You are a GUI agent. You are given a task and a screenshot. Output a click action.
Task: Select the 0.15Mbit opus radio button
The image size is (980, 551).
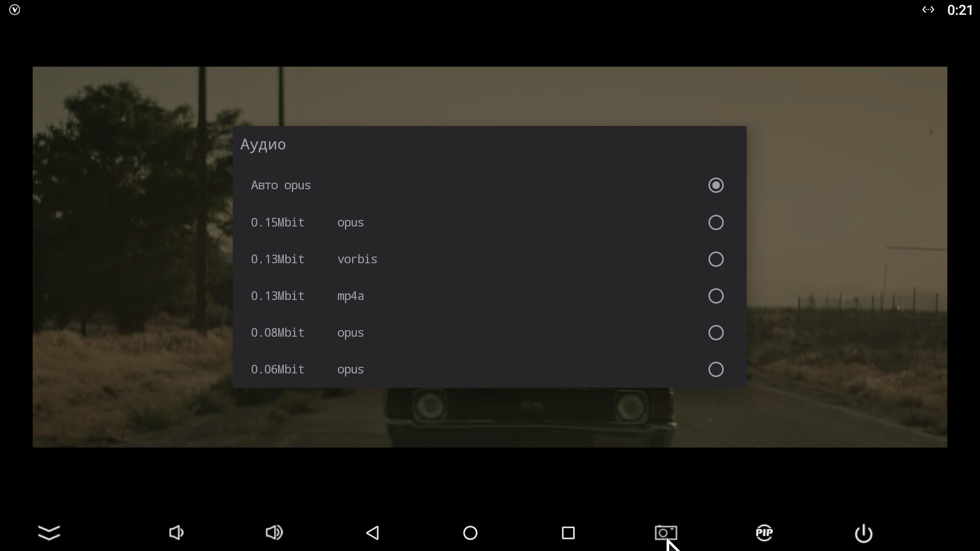pyautogui.click(x=716, y=222)
